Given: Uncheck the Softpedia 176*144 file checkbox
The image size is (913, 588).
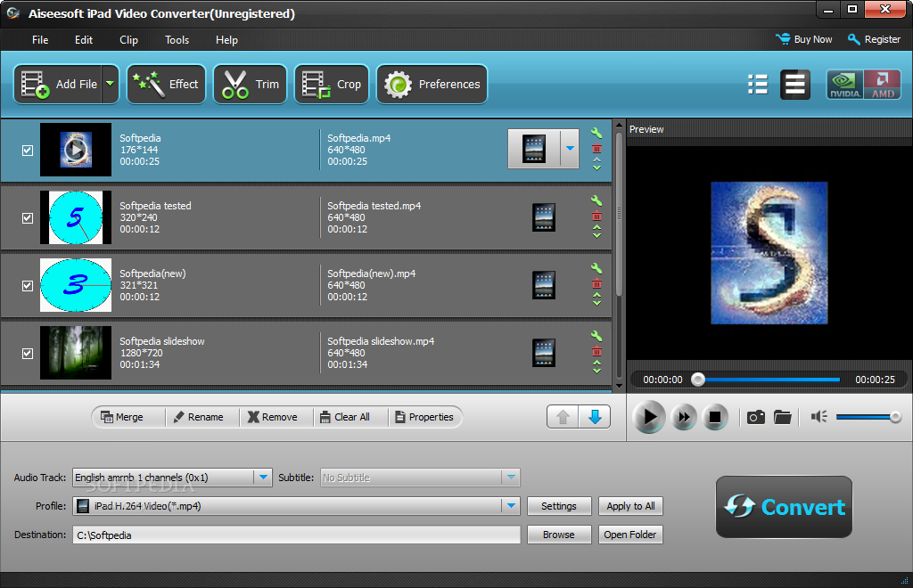Looking at the screenshot, I should 28,151.
